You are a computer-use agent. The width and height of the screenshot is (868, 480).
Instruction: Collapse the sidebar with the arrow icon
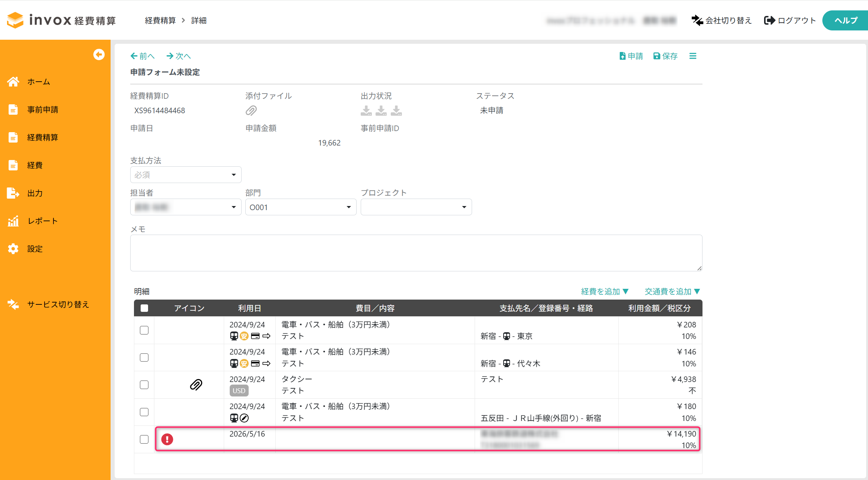(99, 55)
